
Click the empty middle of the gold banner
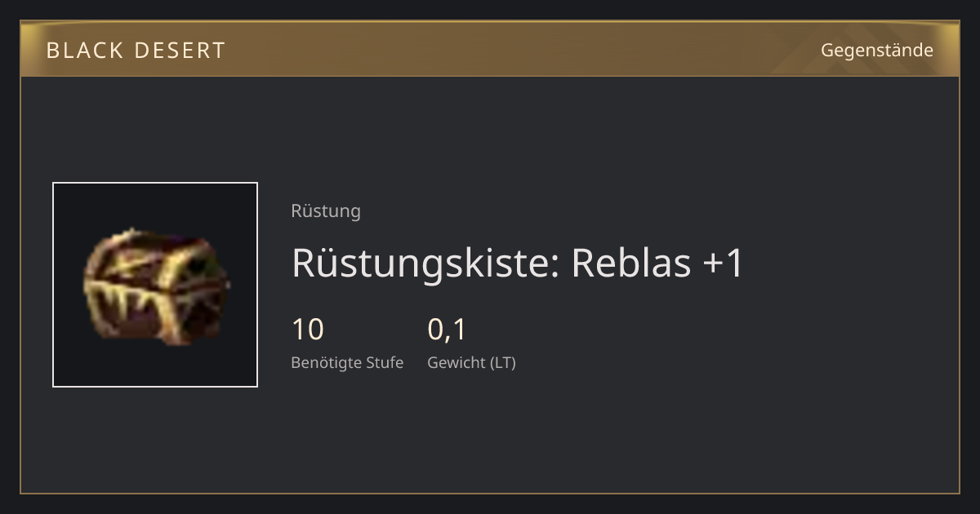coord(523,50)
